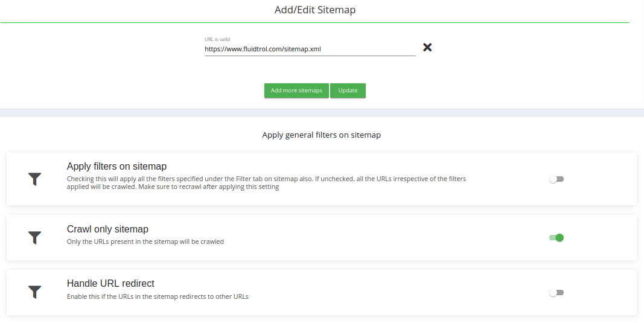
Task: Disable the Crawl only sitemap switch
Action: 556,237
